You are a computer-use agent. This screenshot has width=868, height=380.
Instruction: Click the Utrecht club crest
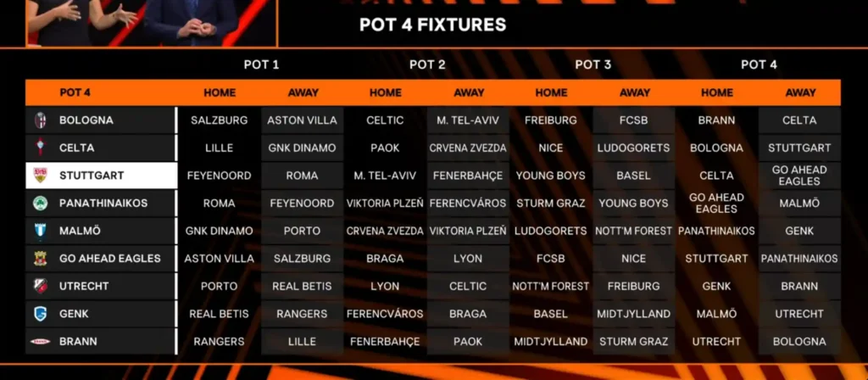point(40,286)
